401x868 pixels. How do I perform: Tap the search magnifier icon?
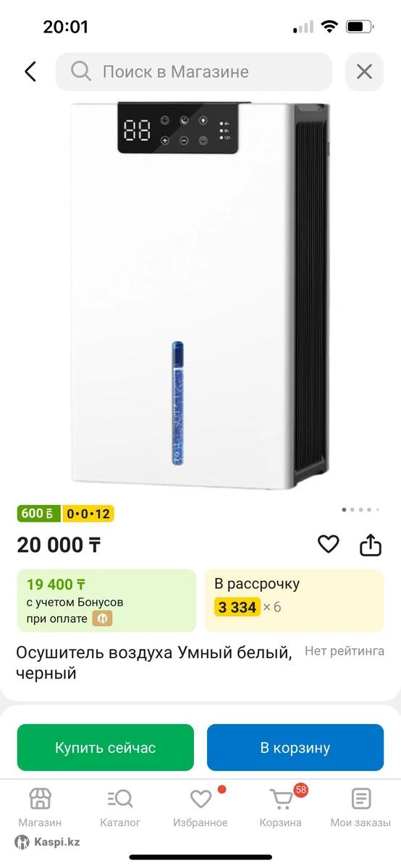pyautogui.click(x=81, y=71)
